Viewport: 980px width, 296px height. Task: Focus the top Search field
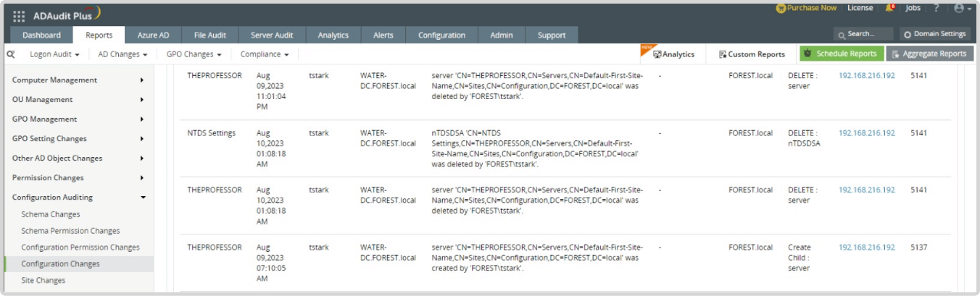(863, 34)
